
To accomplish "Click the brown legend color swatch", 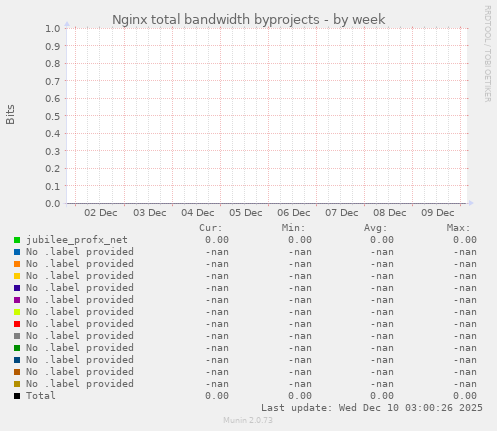I will click(x=17, y=372).
